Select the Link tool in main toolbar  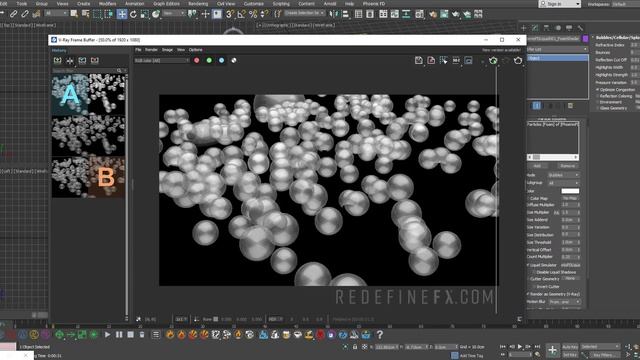point(13,14)
